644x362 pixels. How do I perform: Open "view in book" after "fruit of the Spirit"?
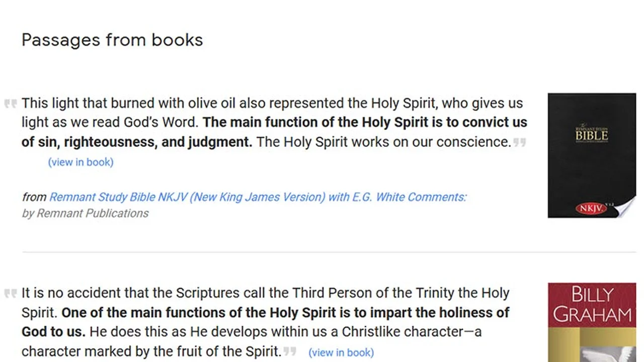pos(341,352)
